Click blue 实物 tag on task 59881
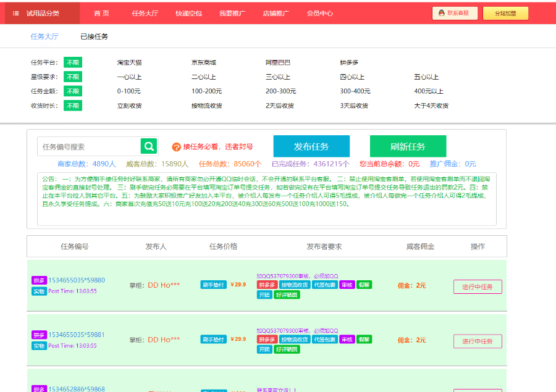 (x=39, y=346)
